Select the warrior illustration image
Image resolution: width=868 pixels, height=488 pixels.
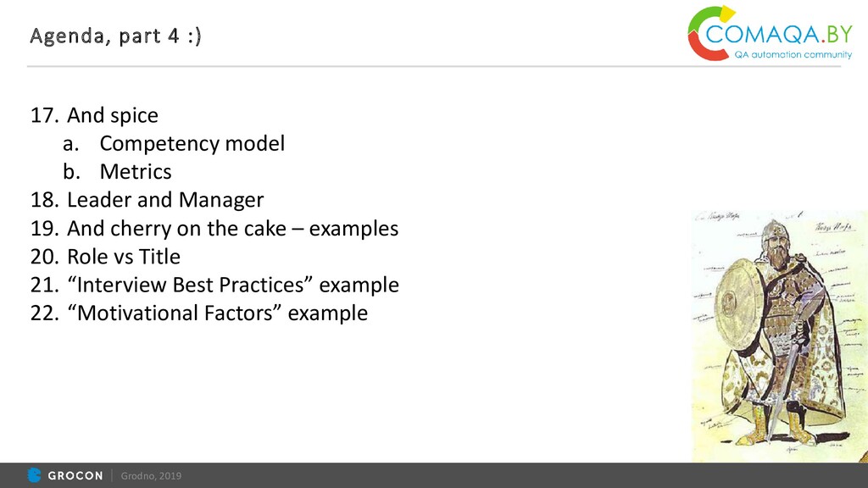pyautogui.click(x=780, y=335)
